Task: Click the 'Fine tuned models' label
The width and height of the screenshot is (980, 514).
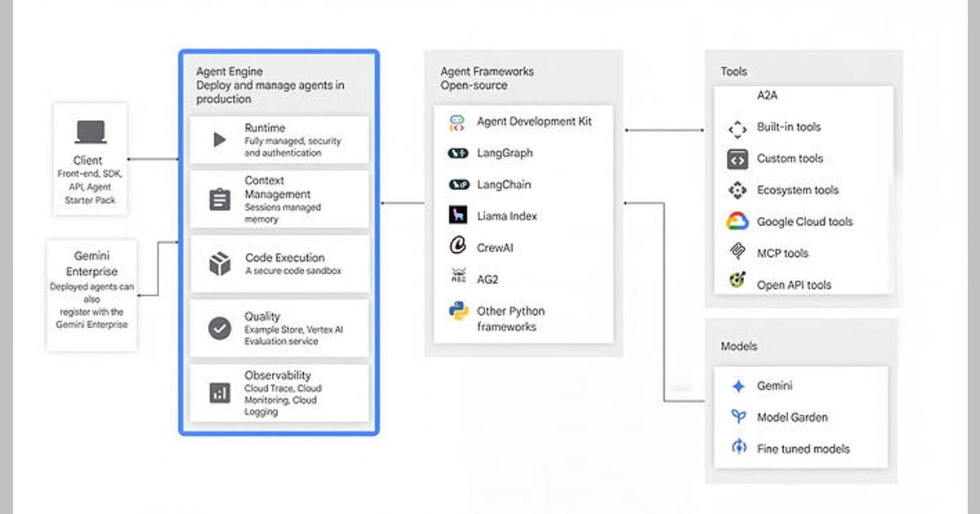Action: [803, 449]
